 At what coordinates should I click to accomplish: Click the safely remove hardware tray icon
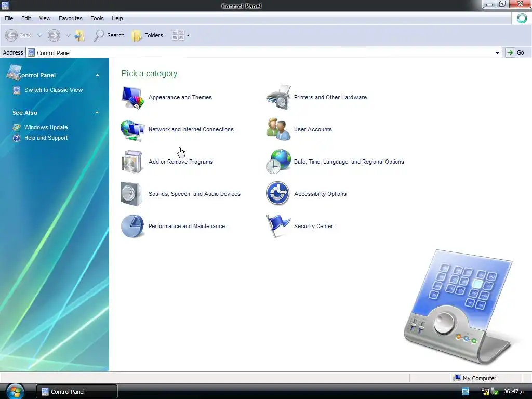click(x=495, y=392)
